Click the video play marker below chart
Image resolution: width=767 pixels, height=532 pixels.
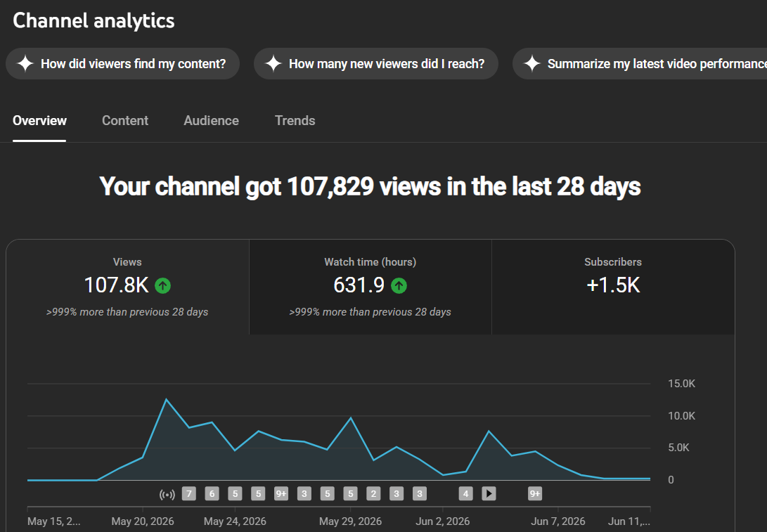[x=489, y=494]
